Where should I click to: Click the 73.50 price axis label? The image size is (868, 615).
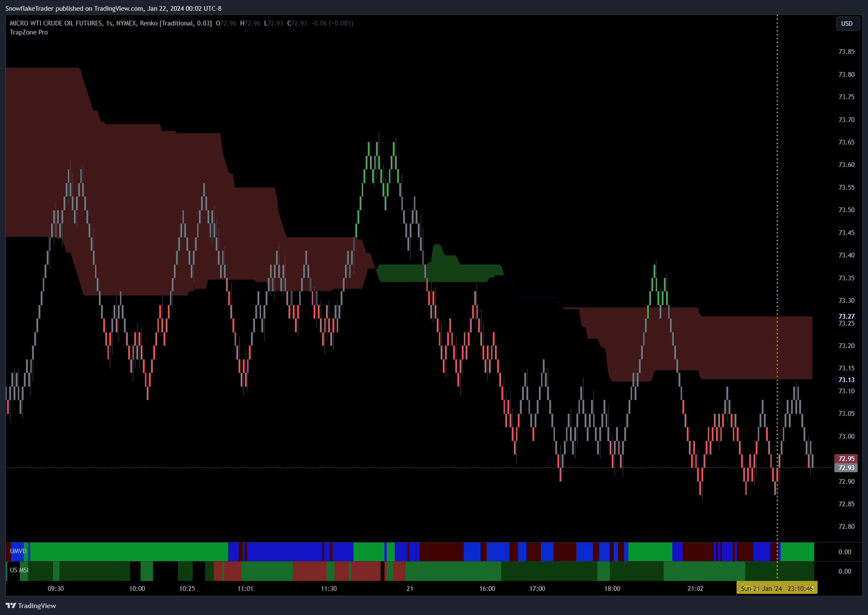846,210
